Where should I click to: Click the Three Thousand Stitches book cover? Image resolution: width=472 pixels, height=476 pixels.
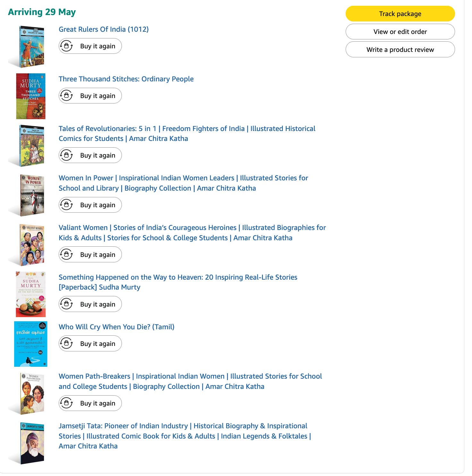[31, 96]
